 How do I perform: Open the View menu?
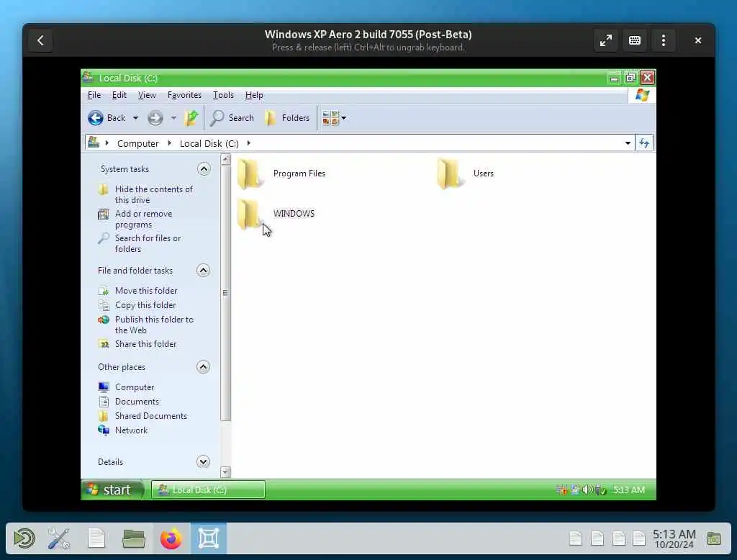pyautogui.click(x=147, y=95)
